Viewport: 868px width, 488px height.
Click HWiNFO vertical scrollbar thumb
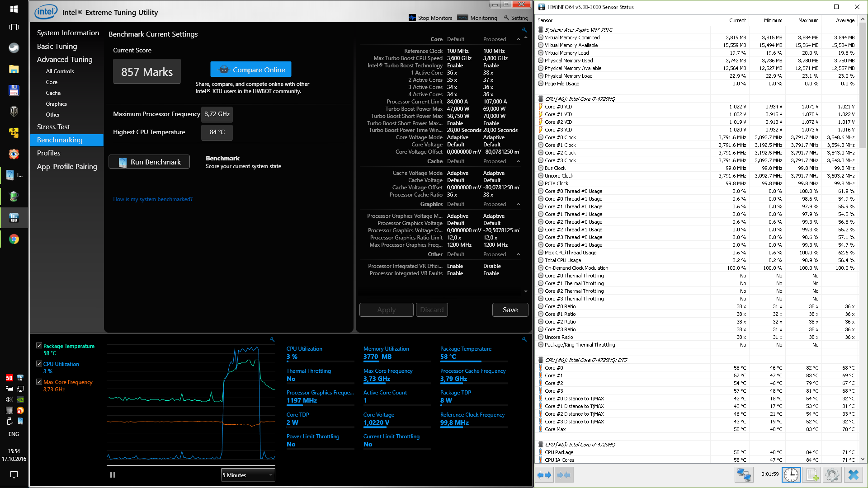863,86
